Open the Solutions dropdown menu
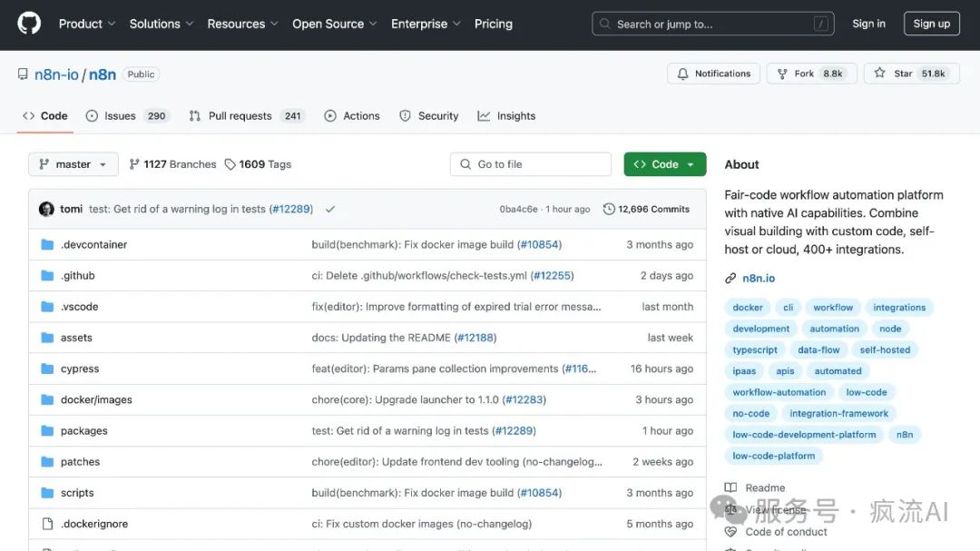Viewport: 980px width, 551px height. point(162,24)
